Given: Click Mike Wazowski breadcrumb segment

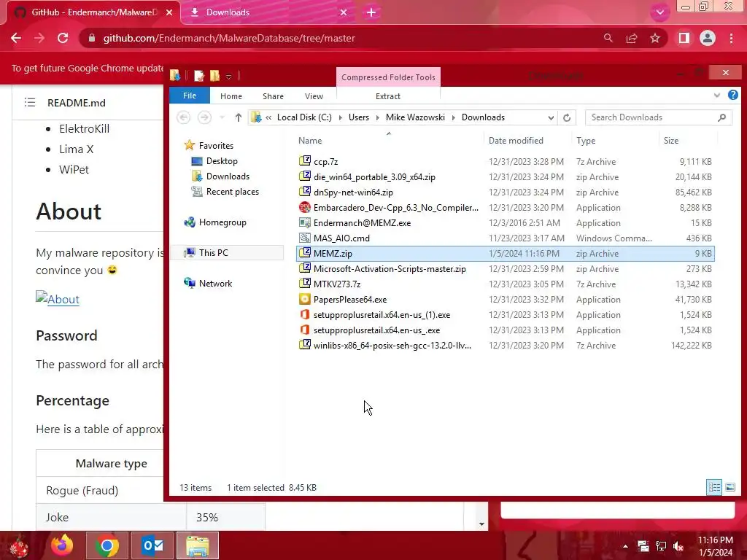Looking at the screenshot, I should coord(415,117).
